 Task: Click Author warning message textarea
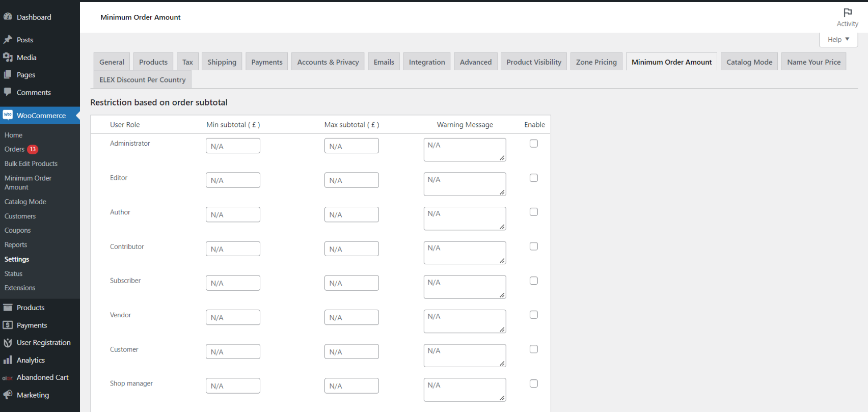[x=465, y=218]
